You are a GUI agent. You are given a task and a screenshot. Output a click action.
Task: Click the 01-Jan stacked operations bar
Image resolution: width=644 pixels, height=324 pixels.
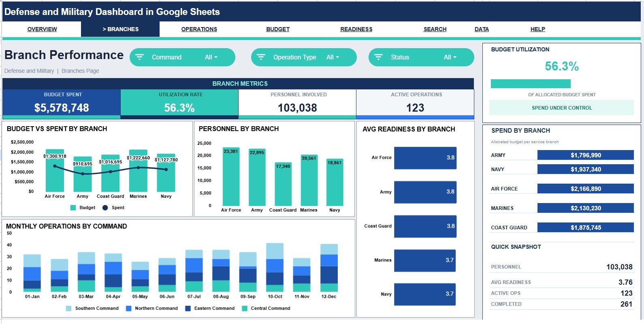pyautogui.click(x=32, y=273)
